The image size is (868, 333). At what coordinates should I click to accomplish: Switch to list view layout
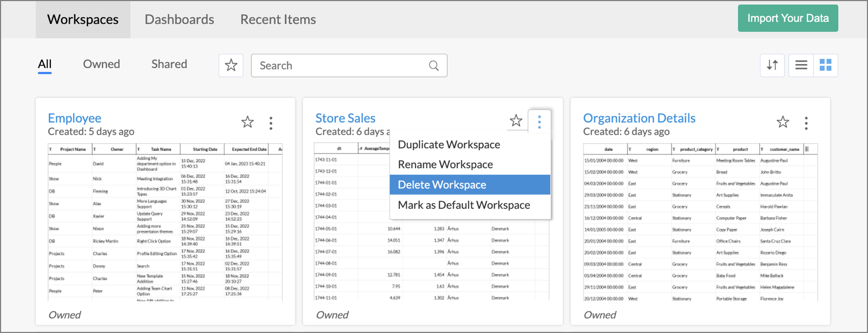click(x=801, y=65)
